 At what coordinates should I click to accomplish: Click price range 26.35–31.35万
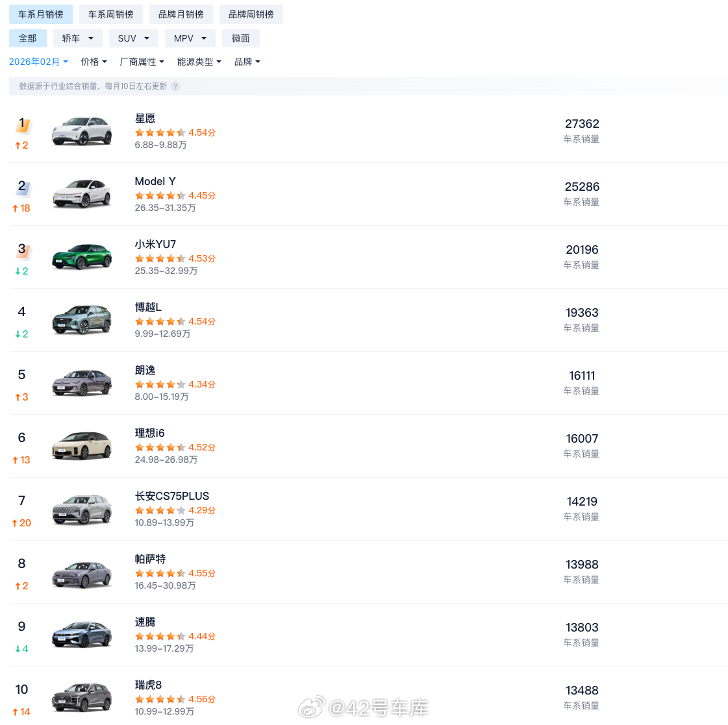(166, 208)
